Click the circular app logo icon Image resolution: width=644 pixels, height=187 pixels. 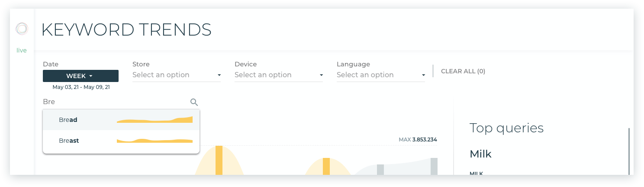point(22,29)
